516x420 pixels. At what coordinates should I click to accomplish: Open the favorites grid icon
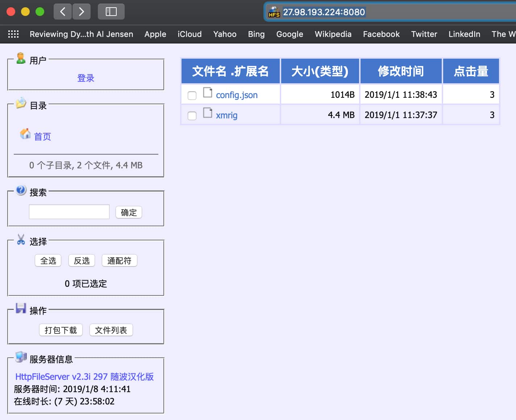pos(13,34)
